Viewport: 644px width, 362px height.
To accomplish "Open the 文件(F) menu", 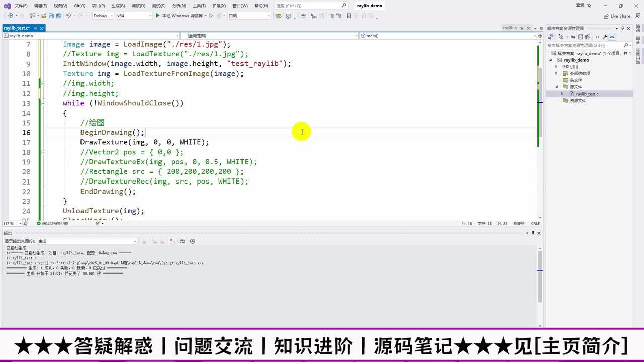I will click(x=21, y=6).
